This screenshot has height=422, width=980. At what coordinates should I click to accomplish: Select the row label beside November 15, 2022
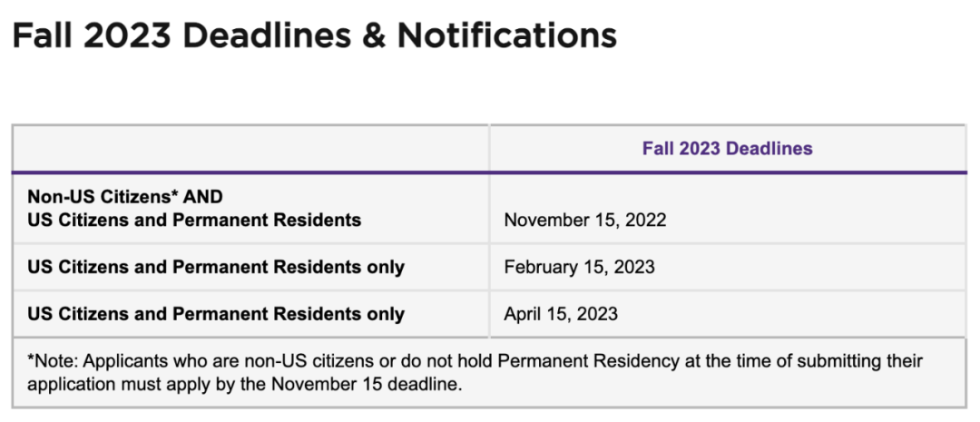(194, 209)
